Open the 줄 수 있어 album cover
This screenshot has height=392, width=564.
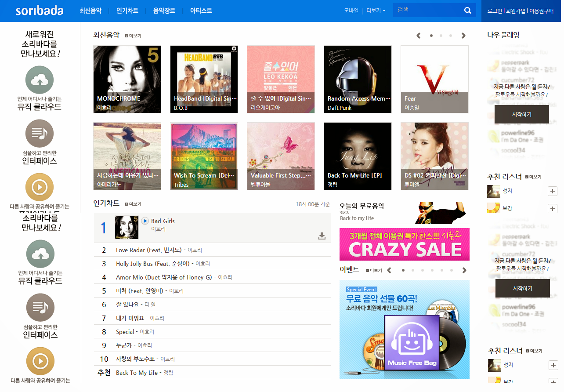(x=281, y=79)
